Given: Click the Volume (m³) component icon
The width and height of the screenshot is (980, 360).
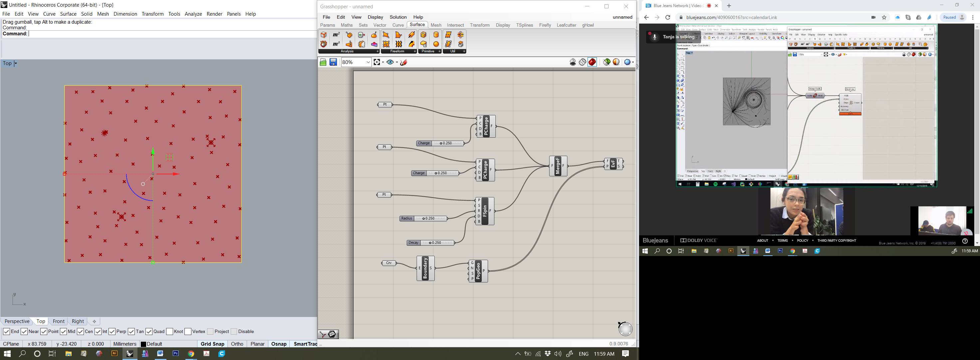Looking at the screenshot, I should click(x=336, y=44).
